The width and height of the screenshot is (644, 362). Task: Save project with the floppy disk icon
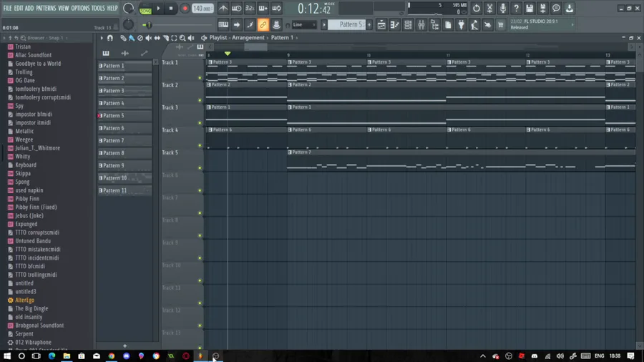pyautogui.click(x=530, y=8)
